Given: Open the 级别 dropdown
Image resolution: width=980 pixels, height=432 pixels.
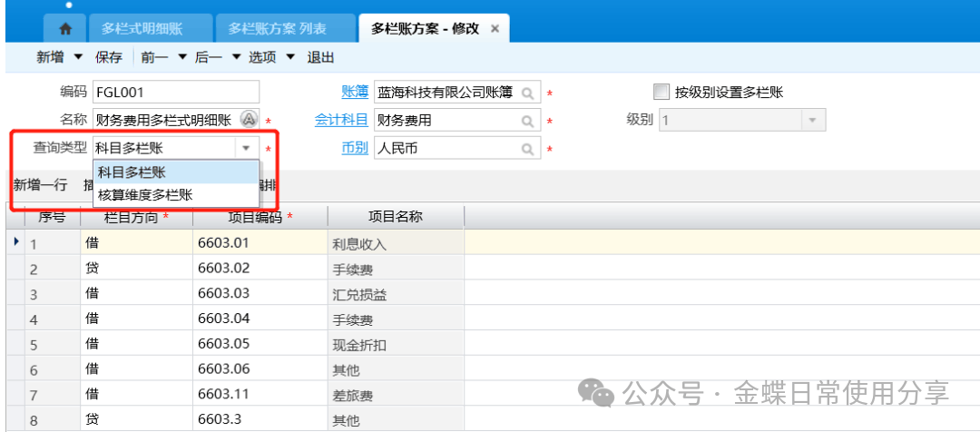Looking at the screenshot, I should [x=811, y=120].
